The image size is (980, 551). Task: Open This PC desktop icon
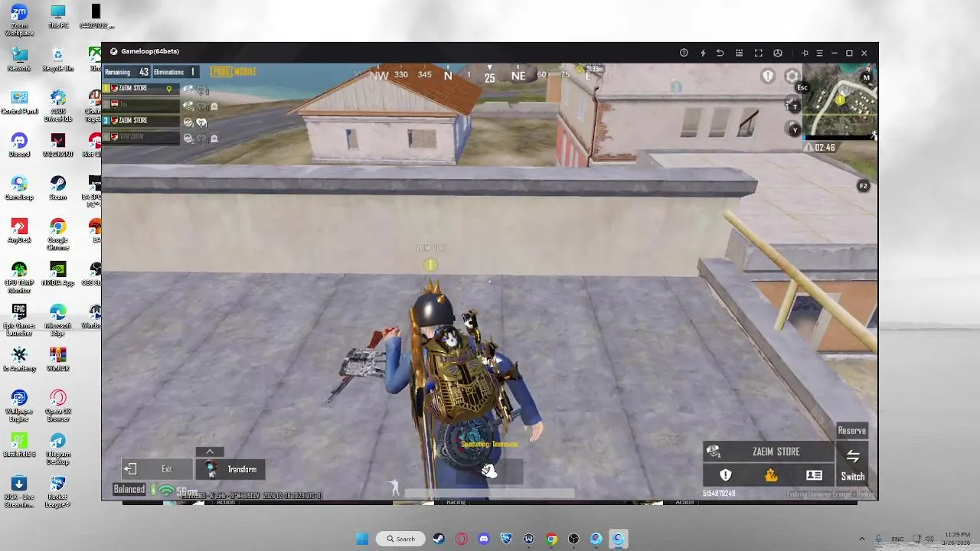point(58,17)
